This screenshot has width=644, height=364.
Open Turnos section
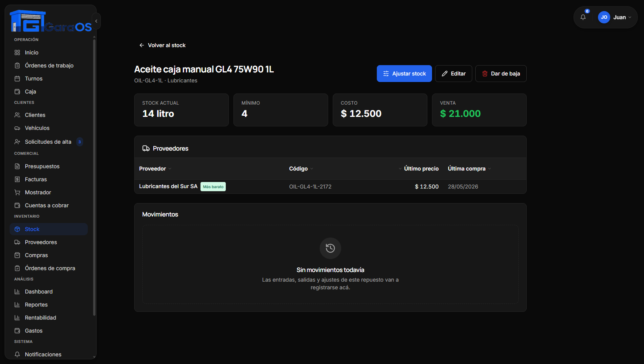point(49,79)
